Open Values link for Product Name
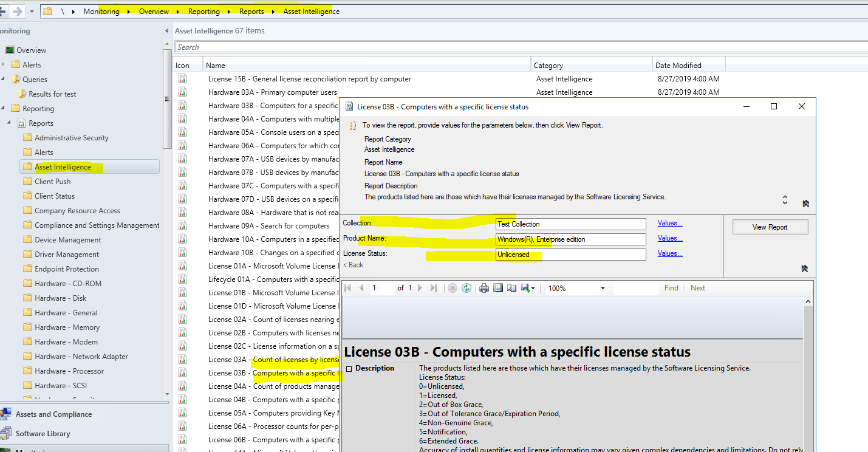This screenshot has height=452, width=868. click(x=670, y=238)
